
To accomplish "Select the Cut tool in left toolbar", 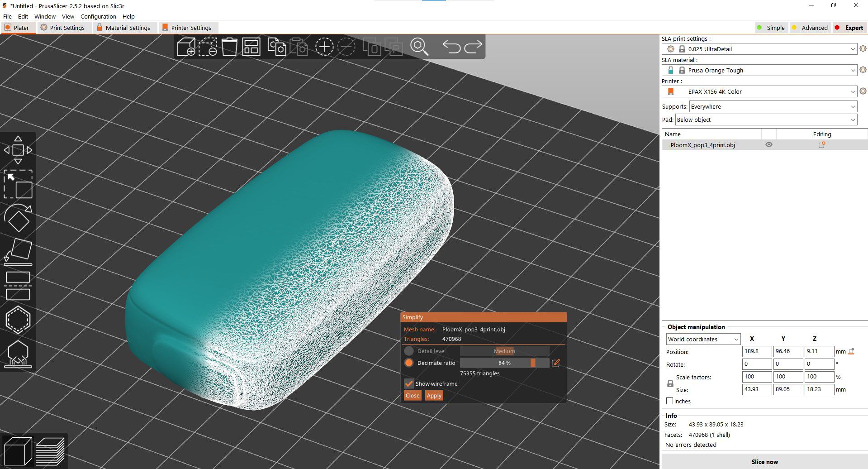I will coord(18,286).
